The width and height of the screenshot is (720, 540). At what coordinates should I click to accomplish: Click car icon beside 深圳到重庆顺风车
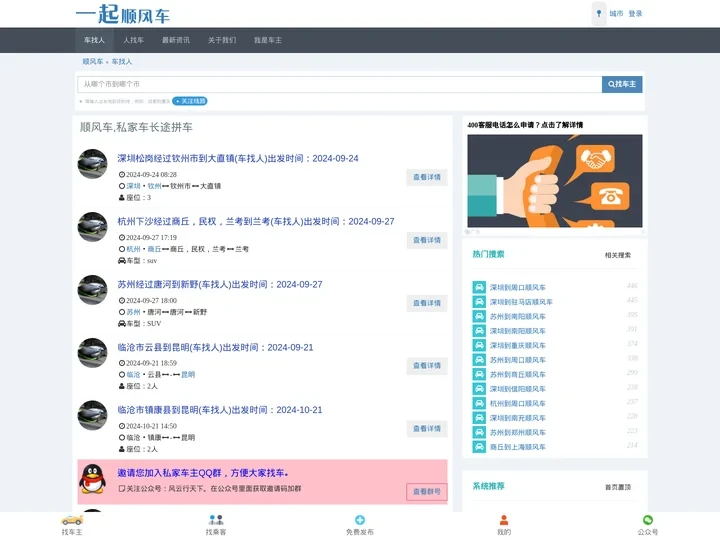click(x=479, y=345)
